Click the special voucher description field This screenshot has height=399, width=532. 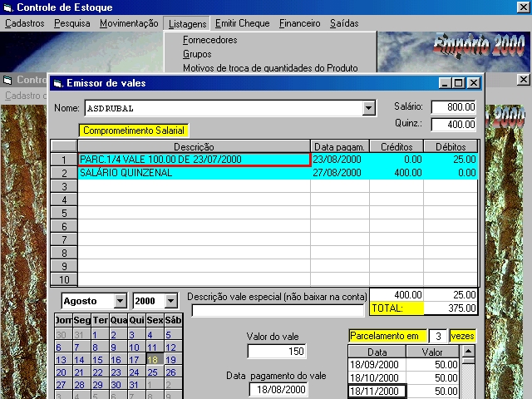click(x=278, y=311)
